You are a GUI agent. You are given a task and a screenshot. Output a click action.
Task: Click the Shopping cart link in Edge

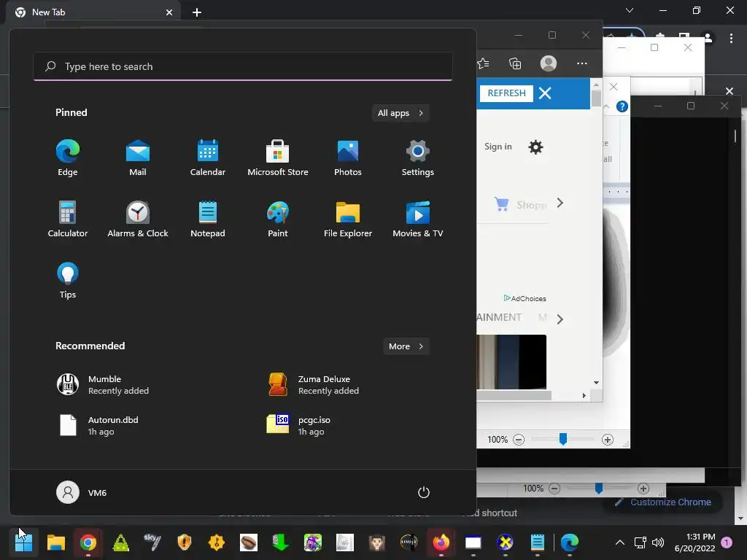[520, 205]
